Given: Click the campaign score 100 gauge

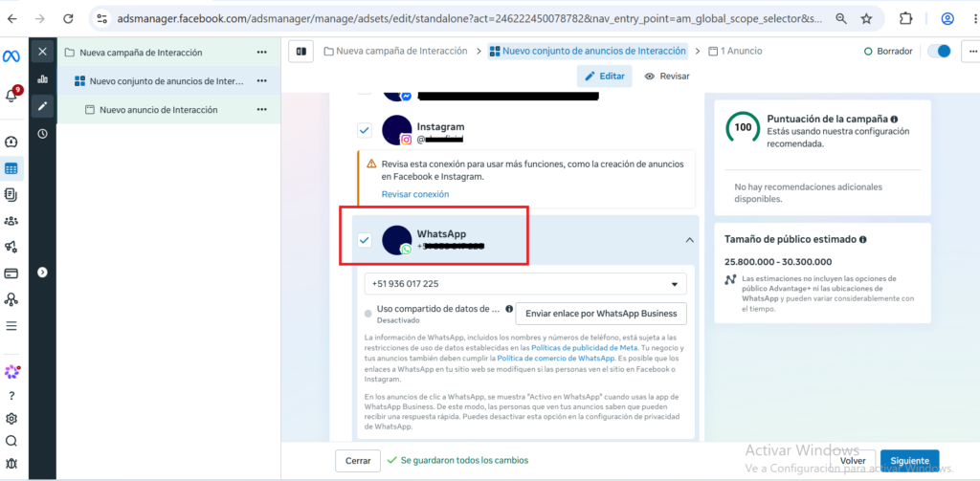Looking at the screenshot, I should (743, 127).
